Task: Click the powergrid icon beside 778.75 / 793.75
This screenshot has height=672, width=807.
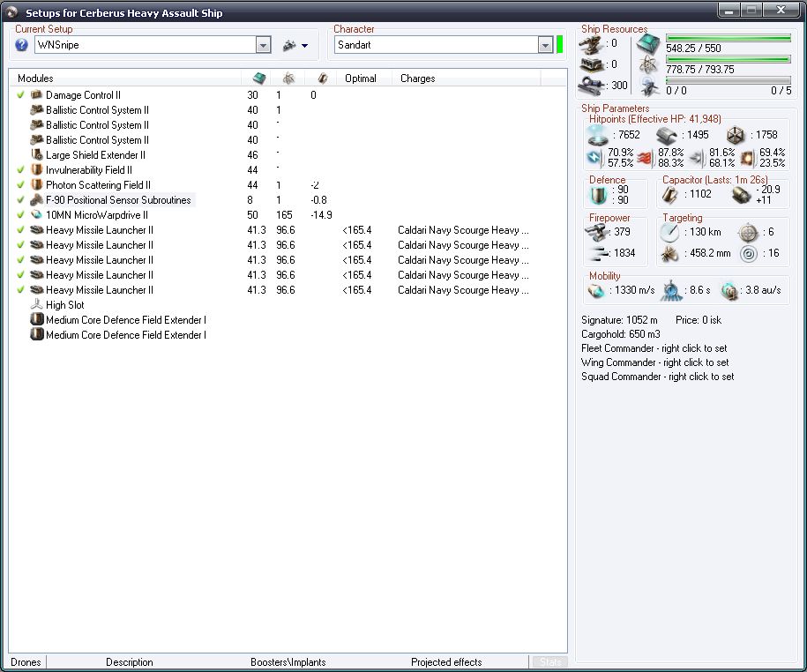Action: 648,65
